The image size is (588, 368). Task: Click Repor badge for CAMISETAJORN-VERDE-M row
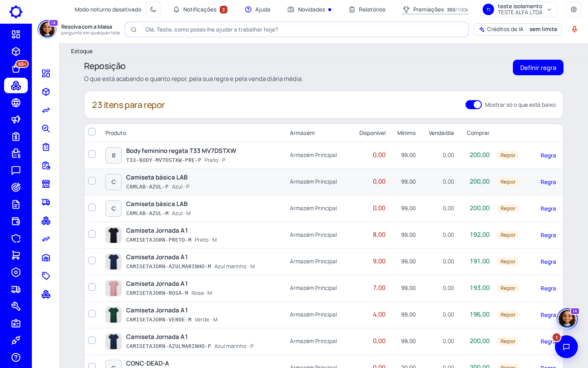coord(508,314)
